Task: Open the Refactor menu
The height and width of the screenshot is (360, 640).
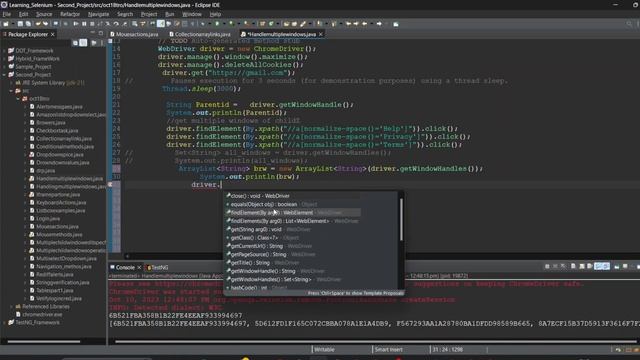Action: (70, 14)
